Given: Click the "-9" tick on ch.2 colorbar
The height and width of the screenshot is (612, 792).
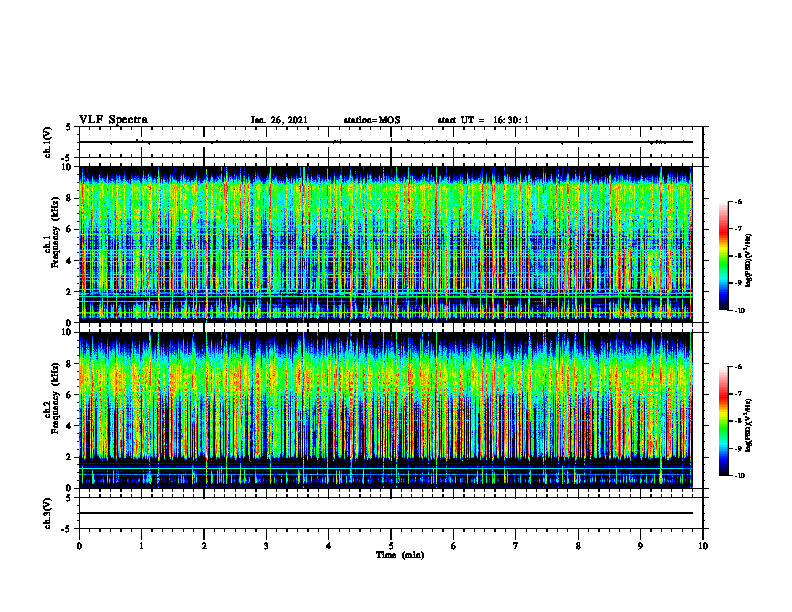Looking at the screenshot, I should 738,448.
